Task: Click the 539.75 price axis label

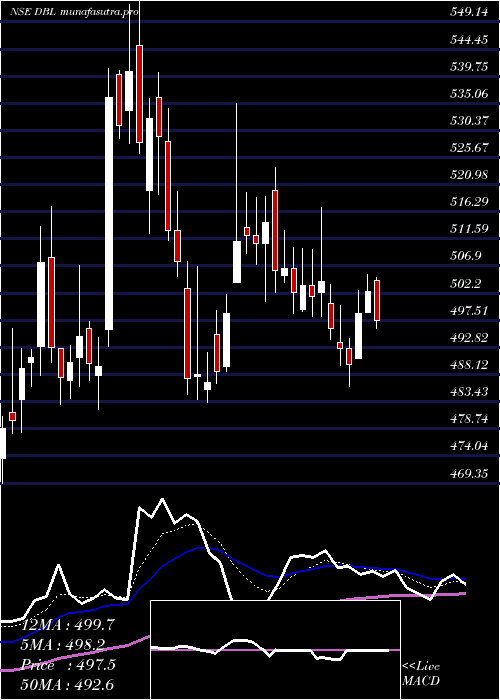Action: click(469, 67)
